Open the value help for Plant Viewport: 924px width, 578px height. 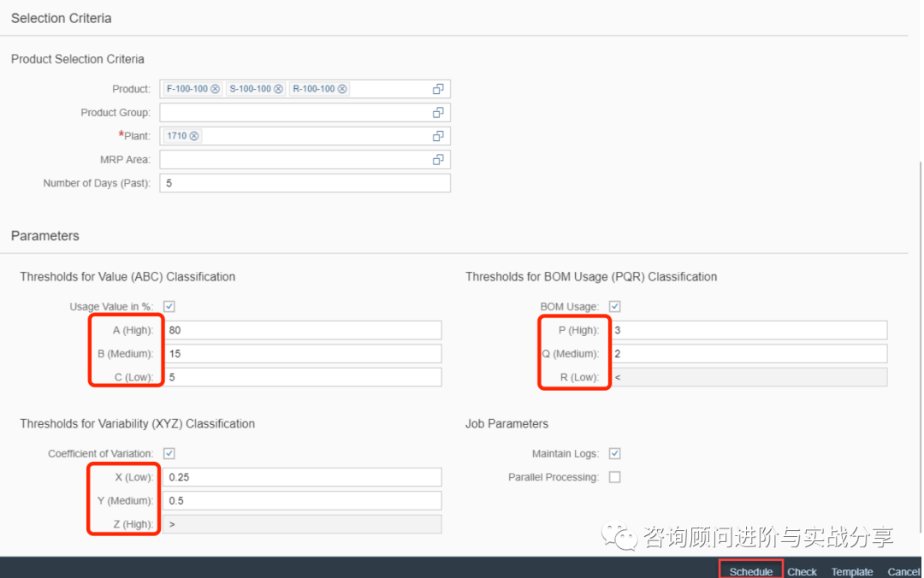[x=438, y=135]
